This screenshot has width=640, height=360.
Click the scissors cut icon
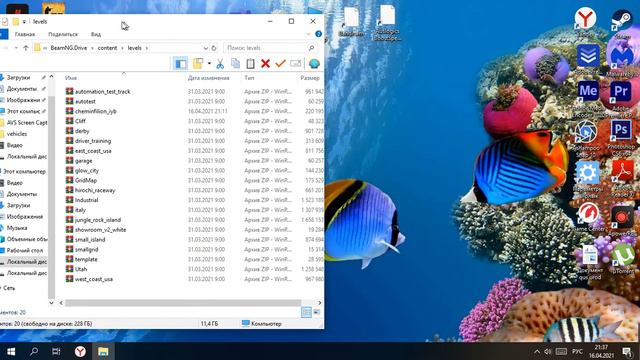(220, 64)
